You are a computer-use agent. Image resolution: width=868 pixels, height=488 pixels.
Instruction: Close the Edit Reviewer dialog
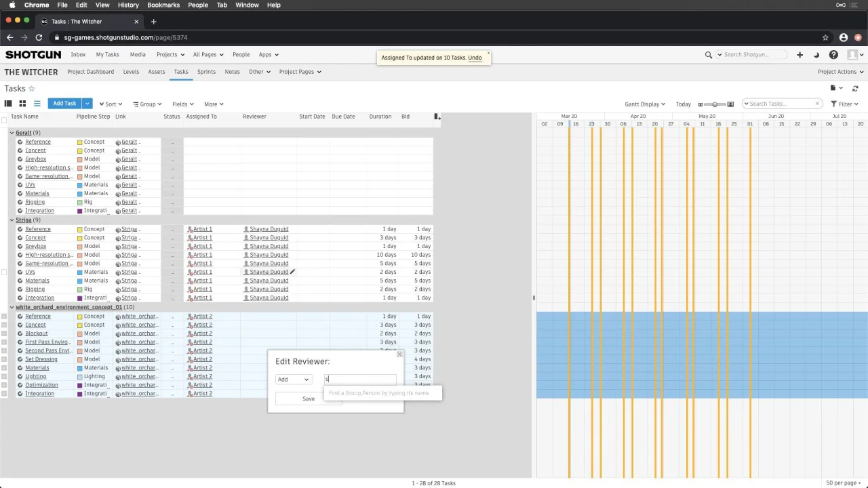[399, 354]
